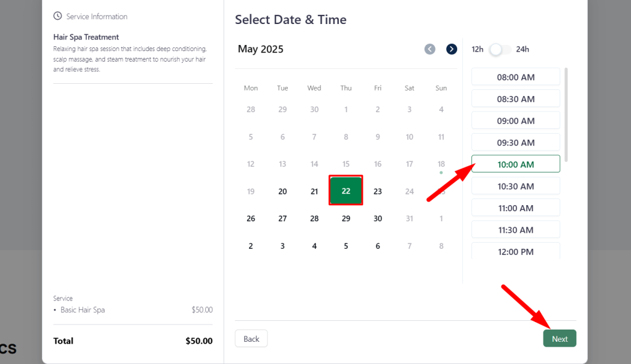Pick May 20 on the calendar
The height and width of the screenshot is (364, 631).
point(282,192)
